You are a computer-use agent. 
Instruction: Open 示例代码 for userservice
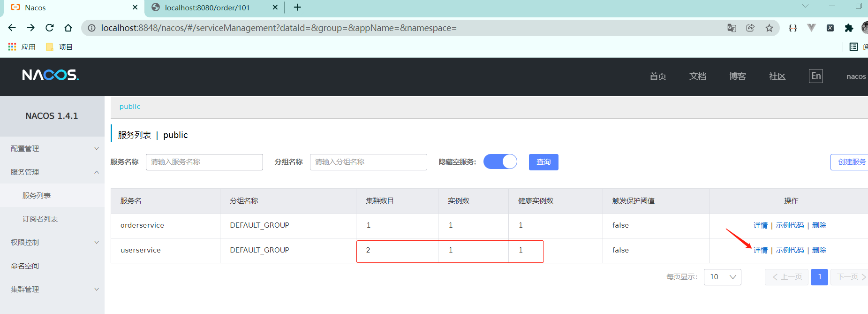tap(790, 250)
